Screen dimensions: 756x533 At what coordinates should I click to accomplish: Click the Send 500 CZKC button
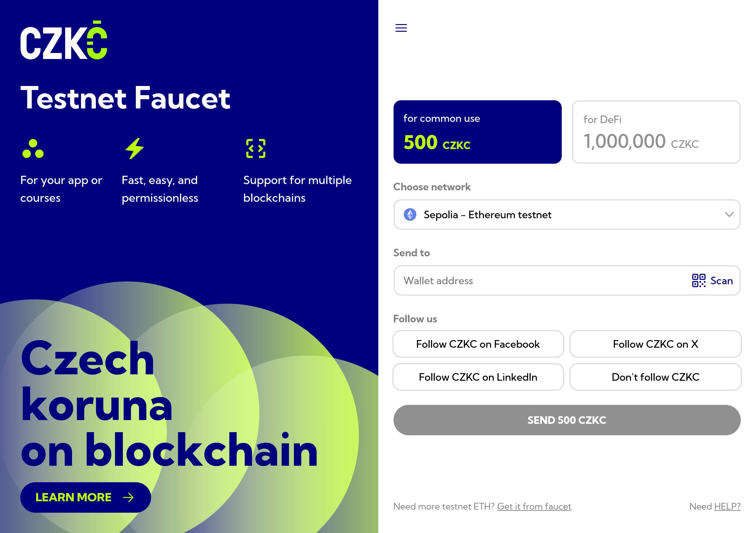[567, 420]
